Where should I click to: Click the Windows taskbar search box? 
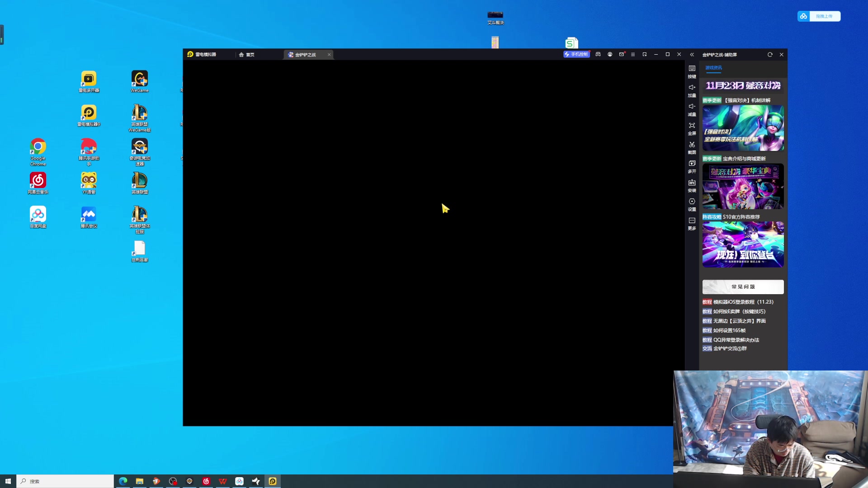[x=66, y=481]
